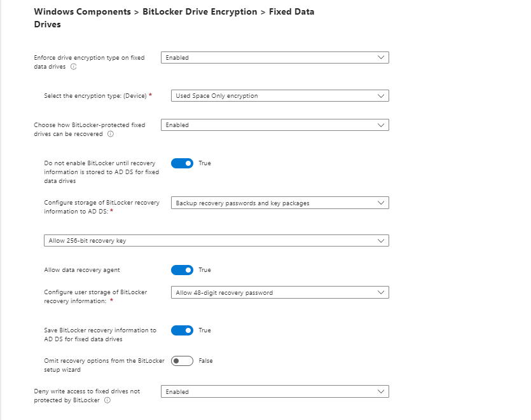The image size is (531, 420).
Task: Click the Windows Components breadcrumb heading
Action: click(82, 12)
